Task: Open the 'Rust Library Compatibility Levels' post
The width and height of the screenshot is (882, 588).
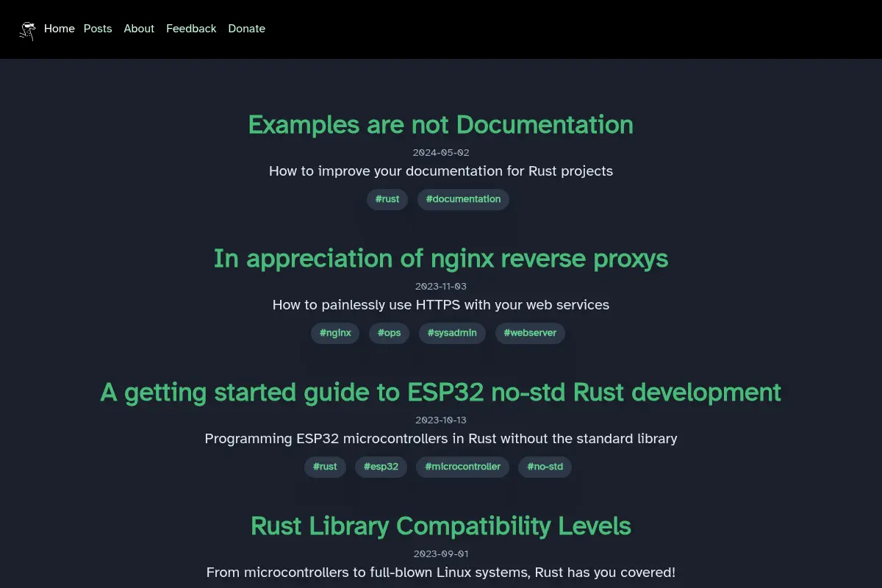Action: (441, 526)
